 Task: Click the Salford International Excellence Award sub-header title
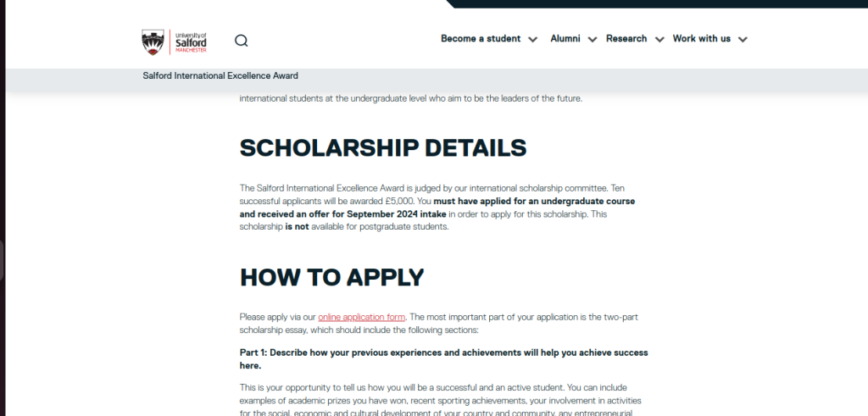[x=220, y=76]
